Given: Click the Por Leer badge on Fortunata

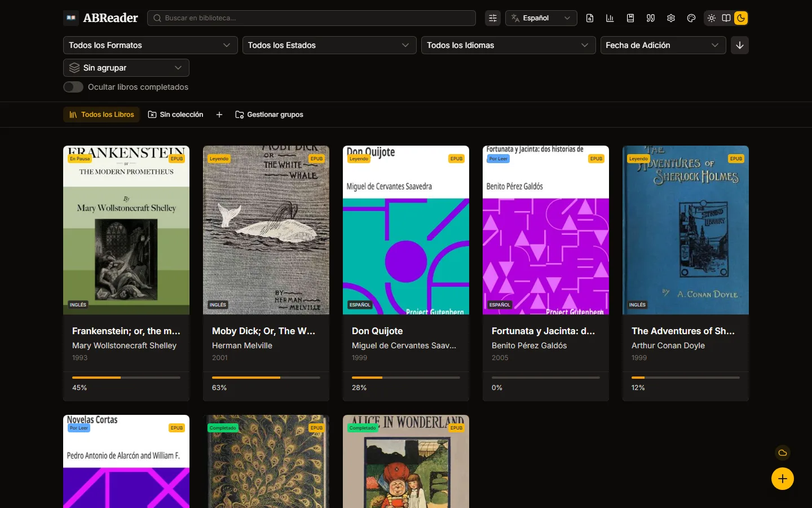Looking at the screenshot, I should coord(498,159).
